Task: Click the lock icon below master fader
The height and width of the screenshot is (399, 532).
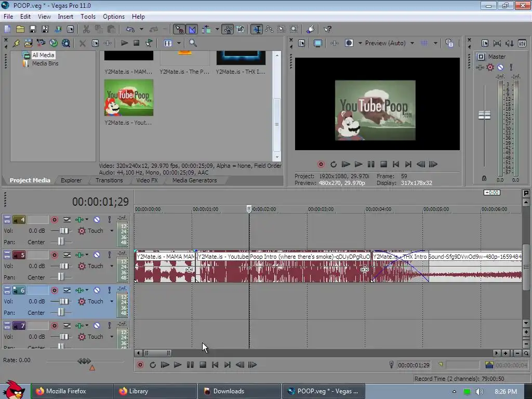Action: click(x=484, y=178)
